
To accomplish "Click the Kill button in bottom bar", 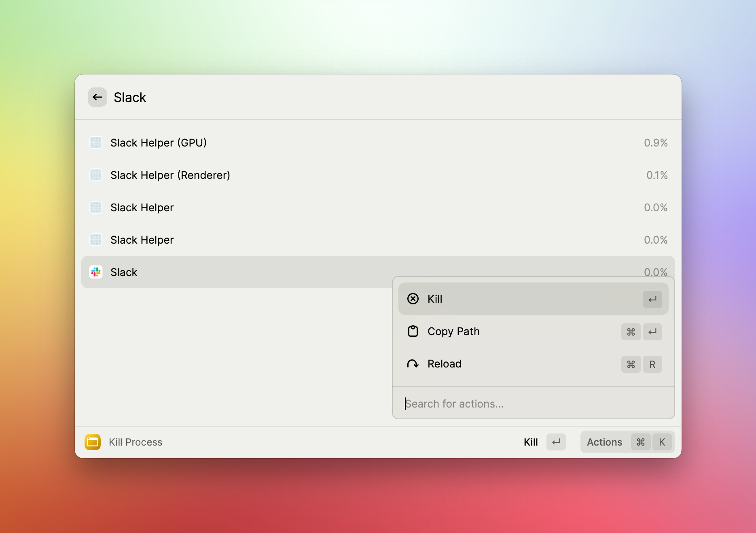I will coord(544,442).
